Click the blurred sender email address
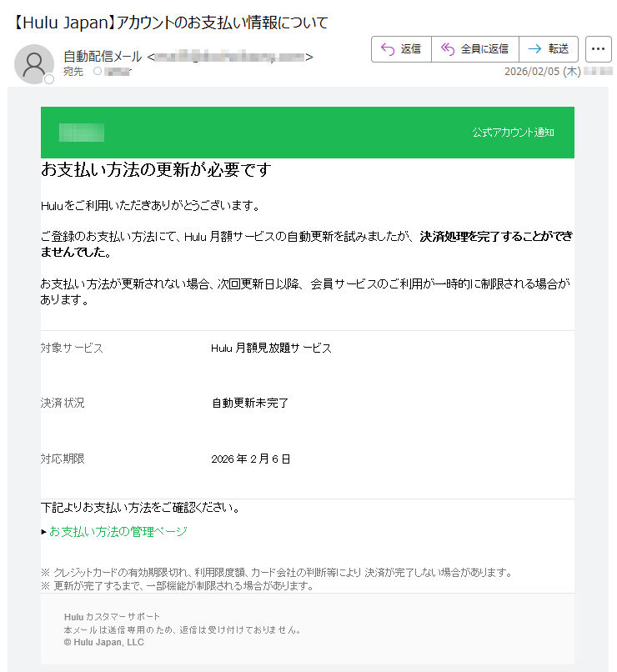The height and width of the screenshot is (672, 617). (x=229, y=57)
